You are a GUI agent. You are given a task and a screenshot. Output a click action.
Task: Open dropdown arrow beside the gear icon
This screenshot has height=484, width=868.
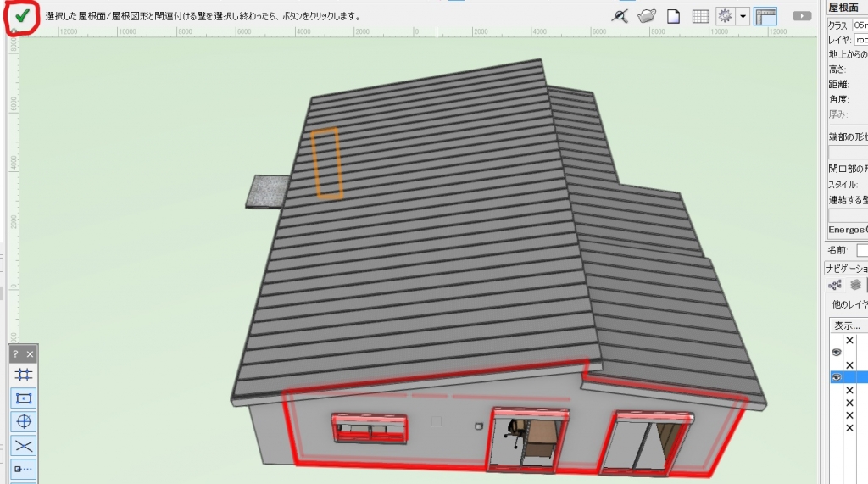743,16
